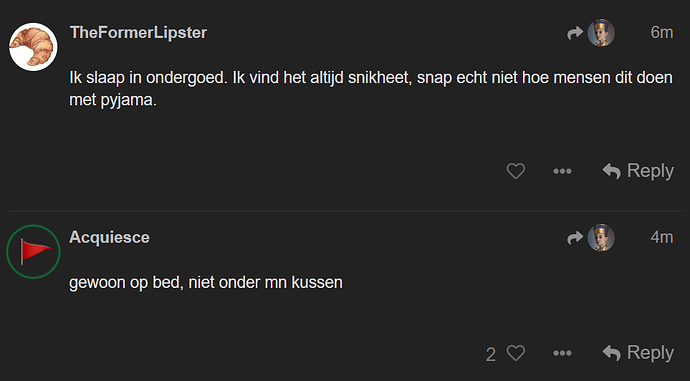Like TheFormerLipster's comment with heart icon
This screenshot has width=690, height=381.
[515, 171]
